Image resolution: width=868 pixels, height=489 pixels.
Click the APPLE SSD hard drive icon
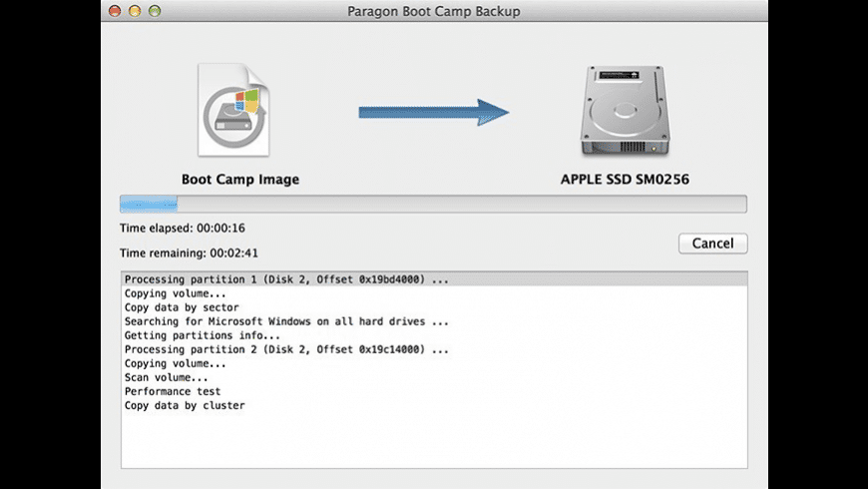point(625,110)
